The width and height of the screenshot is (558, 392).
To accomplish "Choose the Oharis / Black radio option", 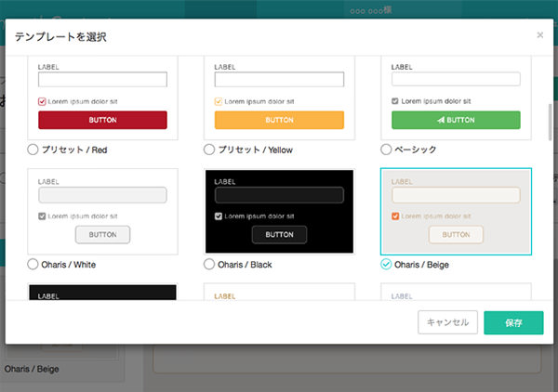I will 209,265.
